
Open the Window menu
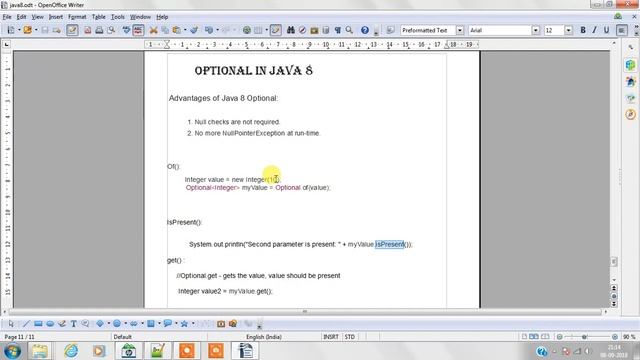[140, 17]
